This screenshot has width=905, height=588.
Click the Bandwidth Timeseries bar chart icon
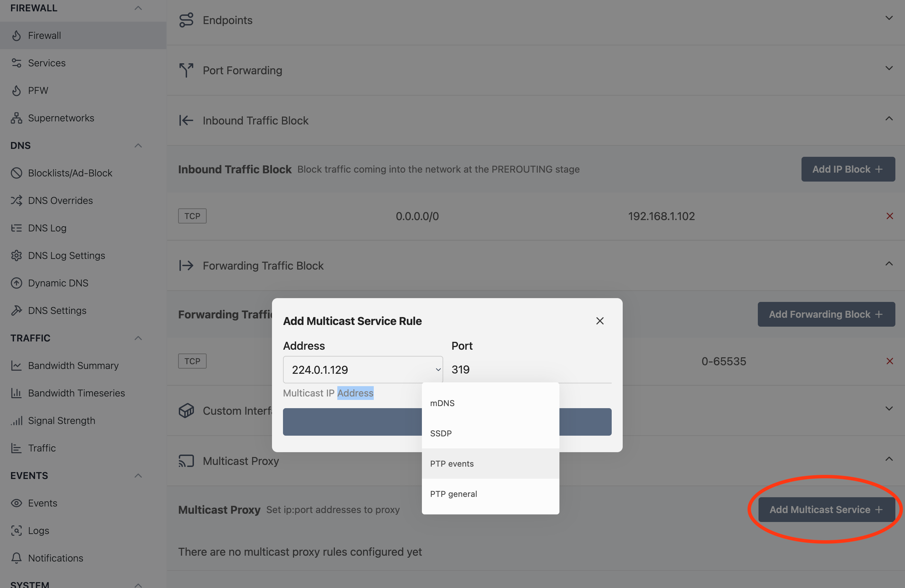click(x=17, y=393)
